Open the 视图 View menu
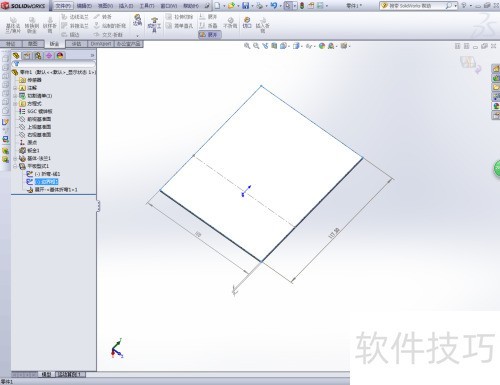Viewport: 500px width, 385px height. pos(105,6)
